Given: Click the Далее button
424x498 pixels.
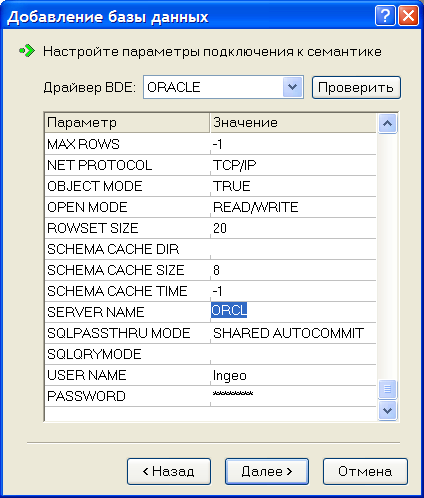Looking at the screenshot, I should (x=267, y=471).
